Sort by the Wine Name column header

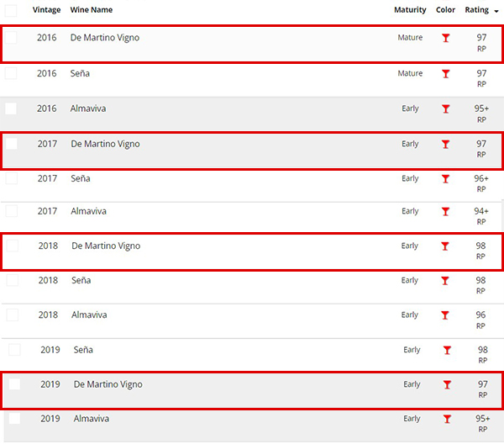pos(92,10)
